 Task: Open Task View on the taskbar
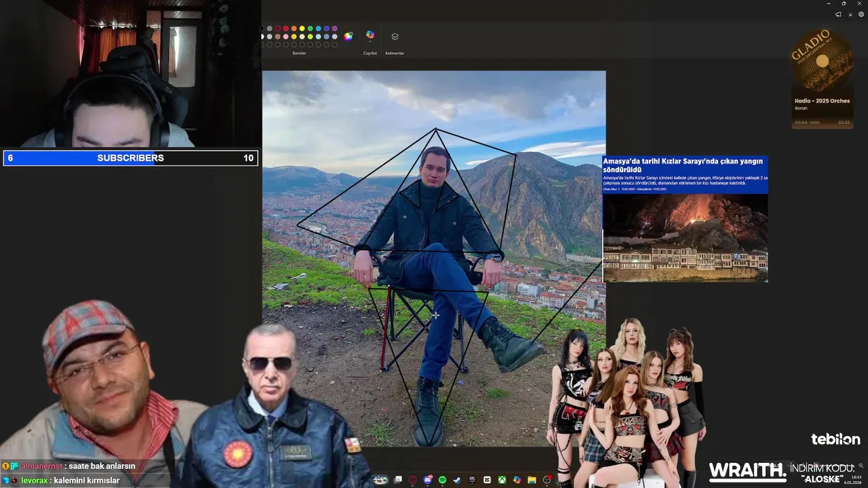pyautogui.click(x=398, y=480)
